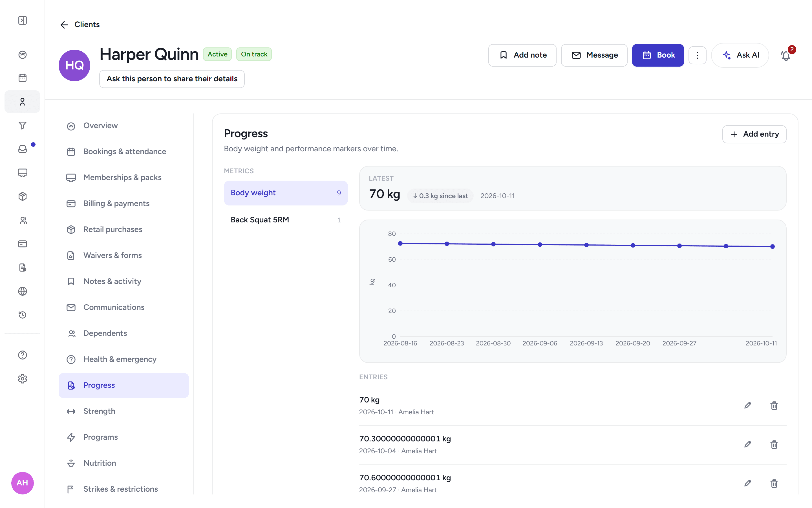Open Health & emergency section
812x508 pixels.
(123, 359)
